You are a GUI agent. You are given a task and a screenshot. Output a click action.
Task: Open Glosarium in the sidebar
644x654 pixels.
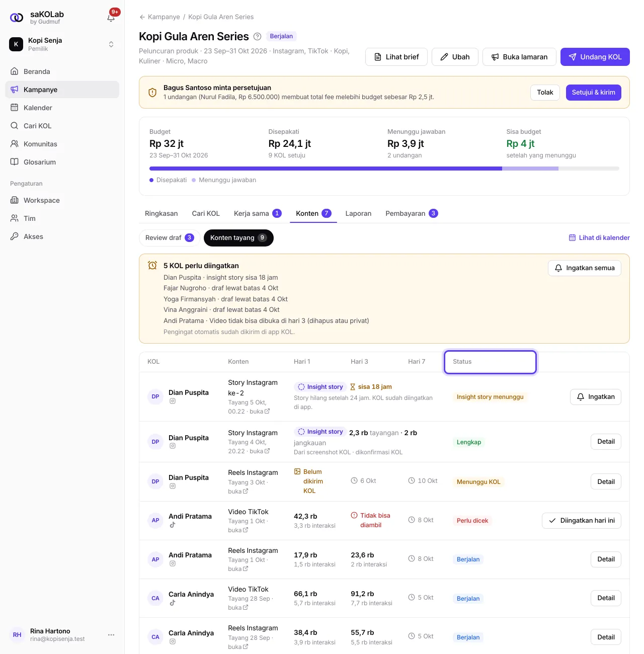click(x=62, y=162)
